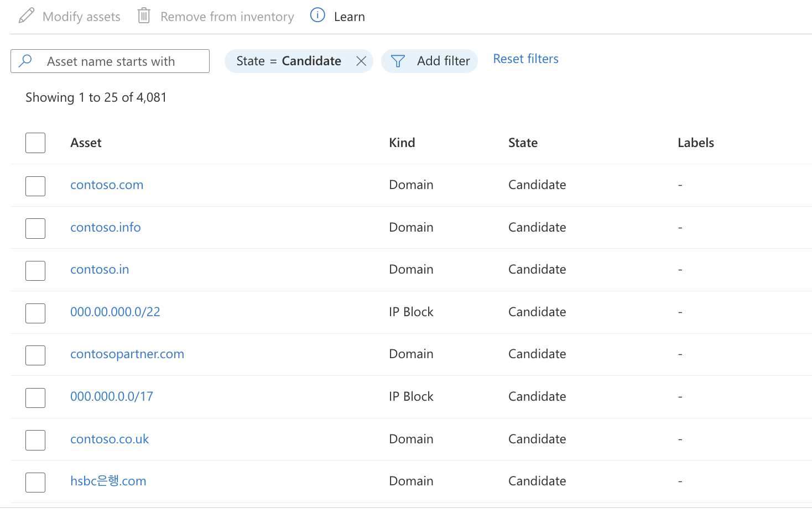Open the contoso.in asset link
This screenshot has height=524, width=812.
[x=100, y=270]
